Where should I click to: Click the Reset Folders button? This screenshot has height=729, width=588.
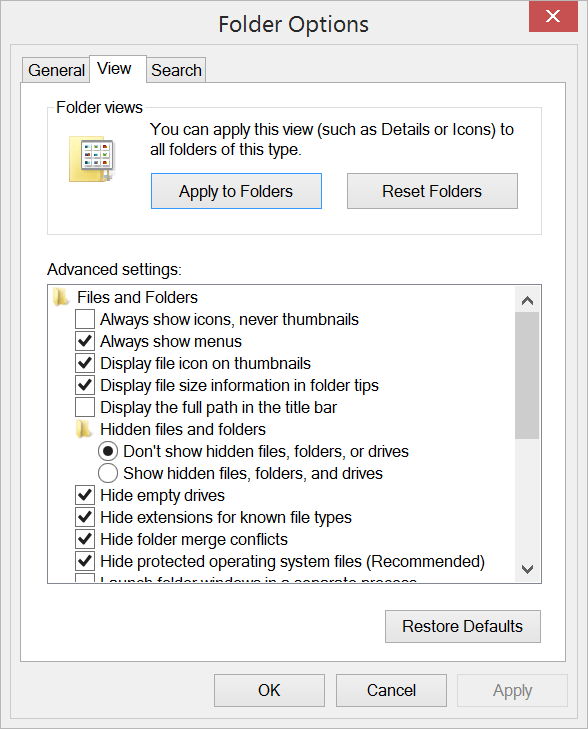point(432,191)
